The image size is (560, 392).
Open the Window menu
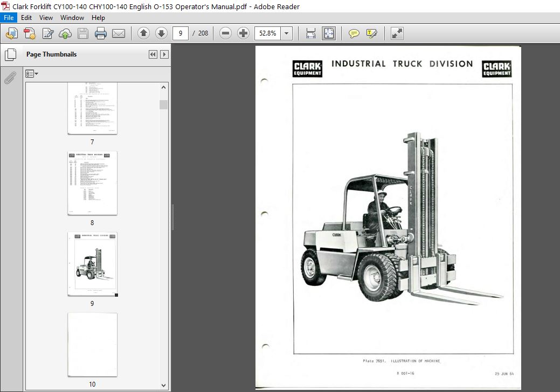click(72, 17)
